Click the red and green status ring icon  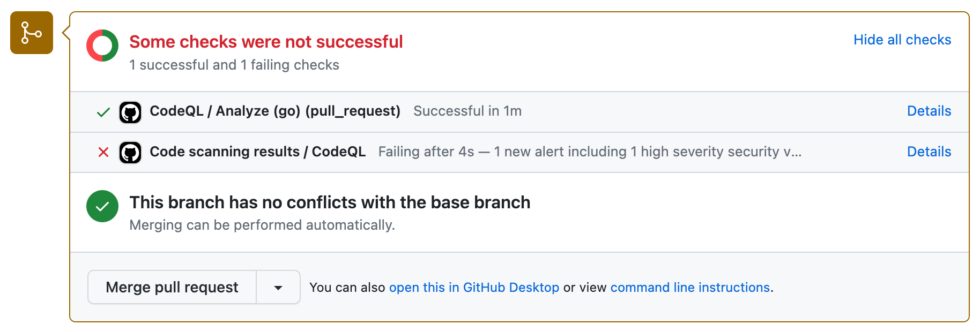(x=102, y=46)
